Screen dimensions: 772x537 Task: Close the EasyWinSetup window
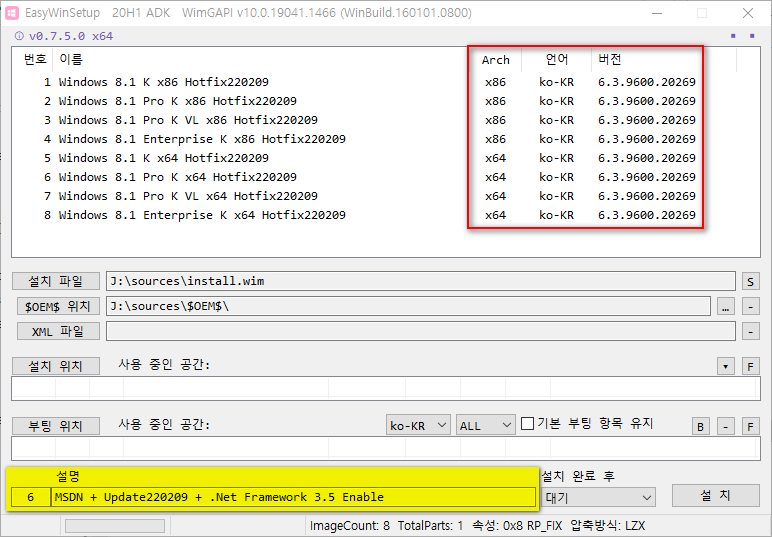pos(747,13)
